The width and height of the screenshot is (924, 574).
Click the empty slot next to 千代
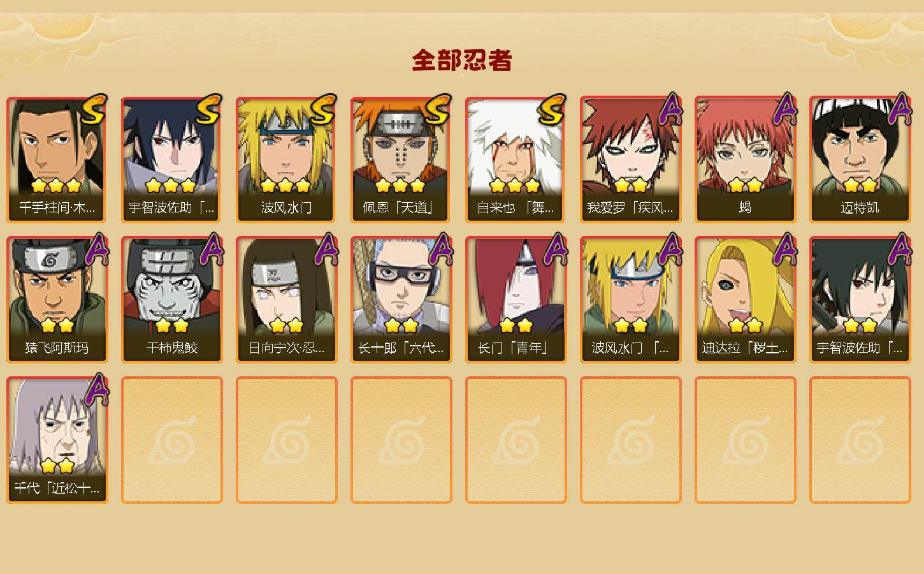pos(172,440)
